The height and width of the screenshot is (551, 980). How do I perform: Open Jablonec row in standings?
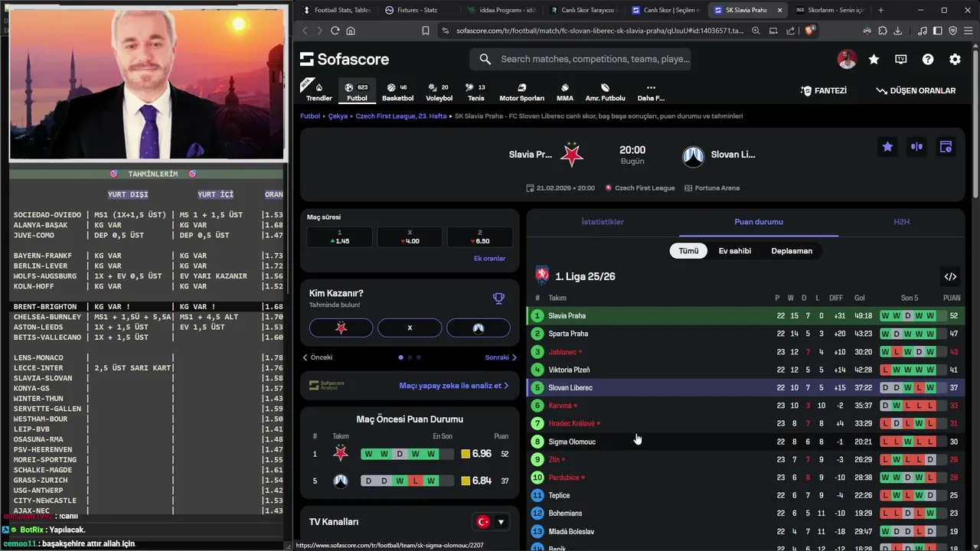click(x=745, y=352)
